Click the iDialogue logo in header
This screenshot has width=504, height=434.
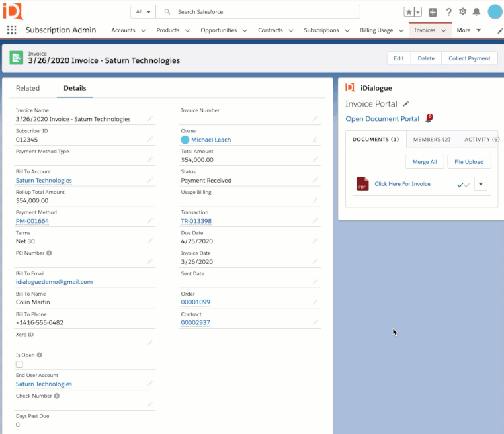point(13,11)
